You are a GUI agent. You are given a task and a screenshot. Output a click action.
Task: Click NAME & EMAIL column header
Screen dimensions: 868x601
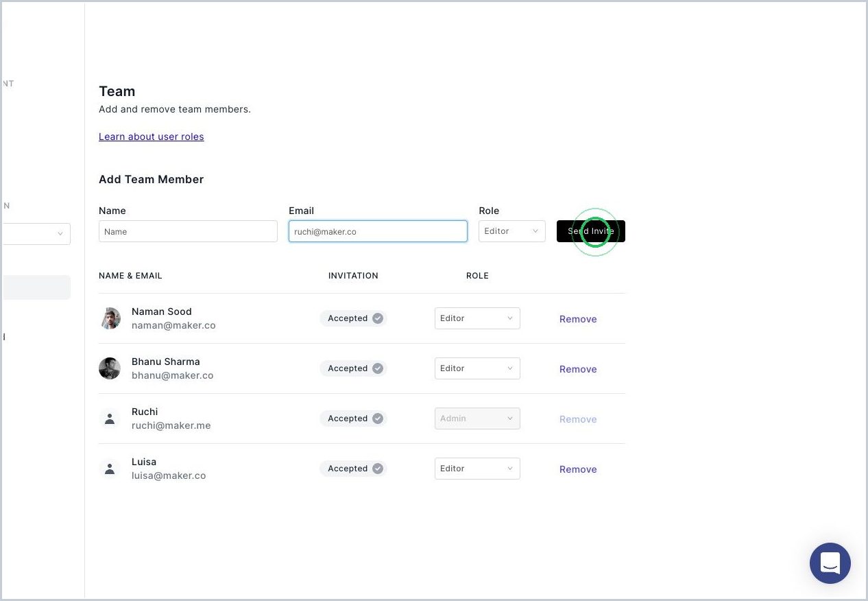(130, 276)
